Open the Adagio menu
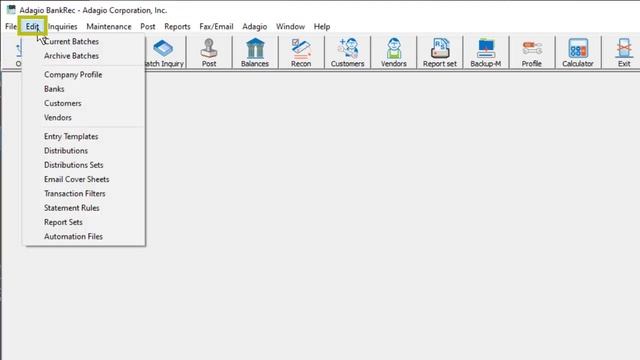640x360 pixels. tap(255, 27)
